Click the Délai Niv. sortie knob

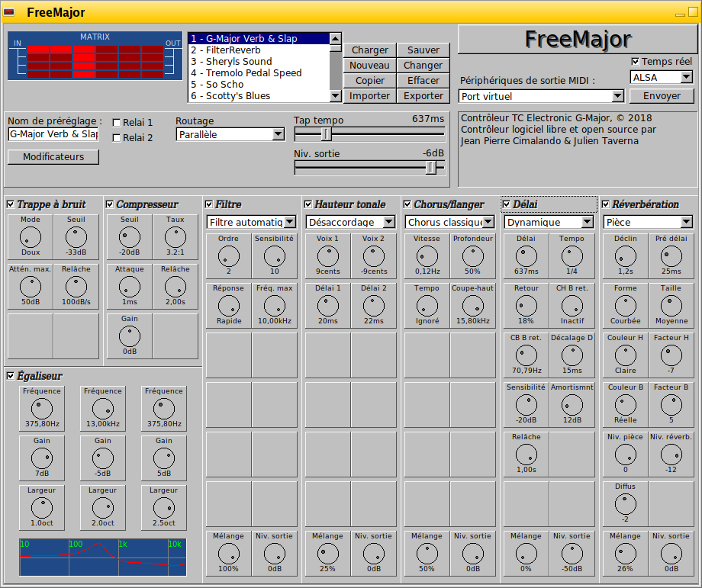572,554
